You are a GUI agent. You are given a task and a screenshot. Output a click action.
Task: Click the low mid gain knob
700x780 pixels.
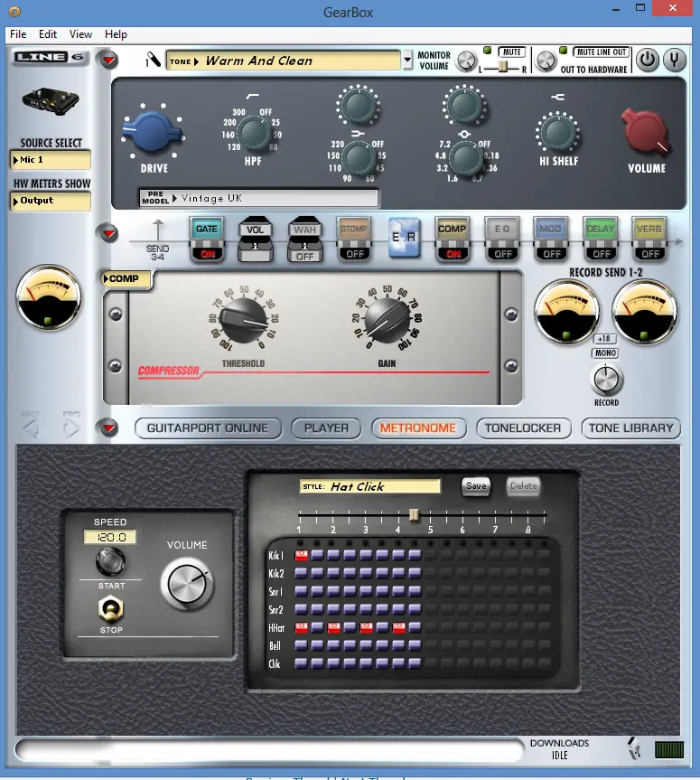click(358, 106)
